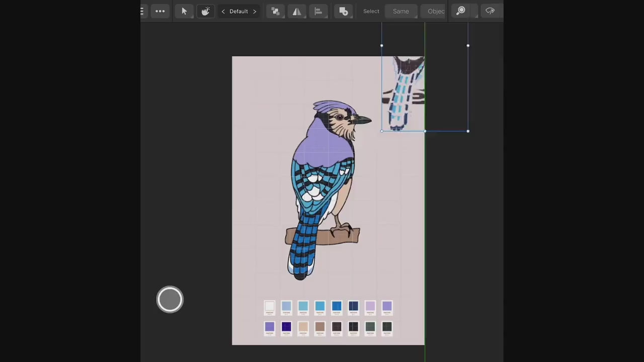Pick the dark navy Pantone swatch
This screenshot has width=644, height=362.
[x=353, y=307]
